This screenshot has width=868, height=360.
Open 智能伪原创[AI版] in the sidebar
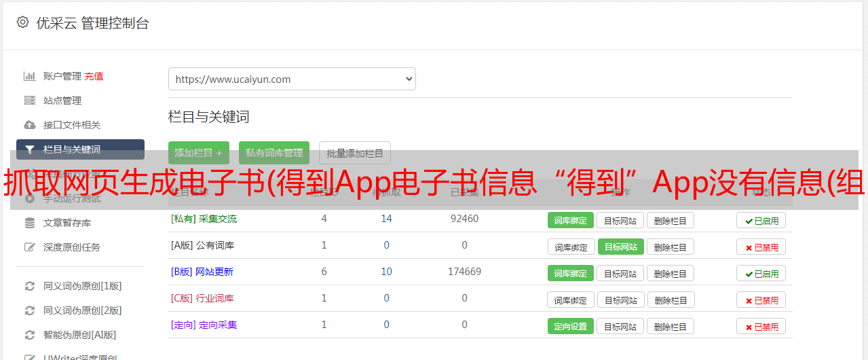tap(80, 335)
